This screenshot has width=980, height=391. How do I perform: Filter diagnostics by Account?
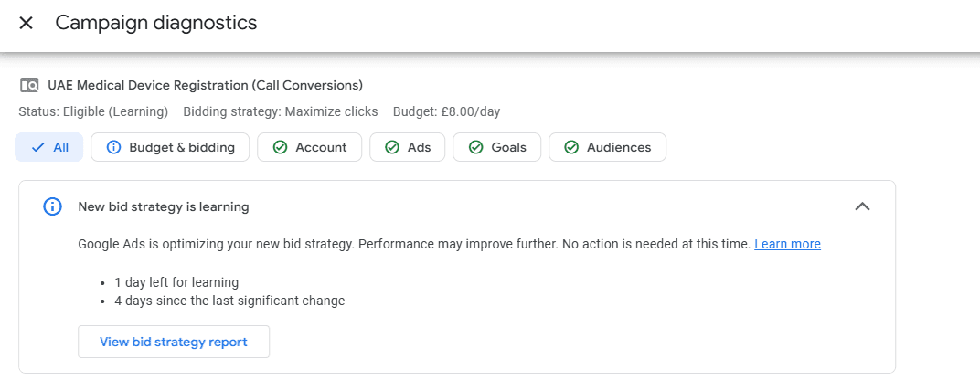[309, 147]
